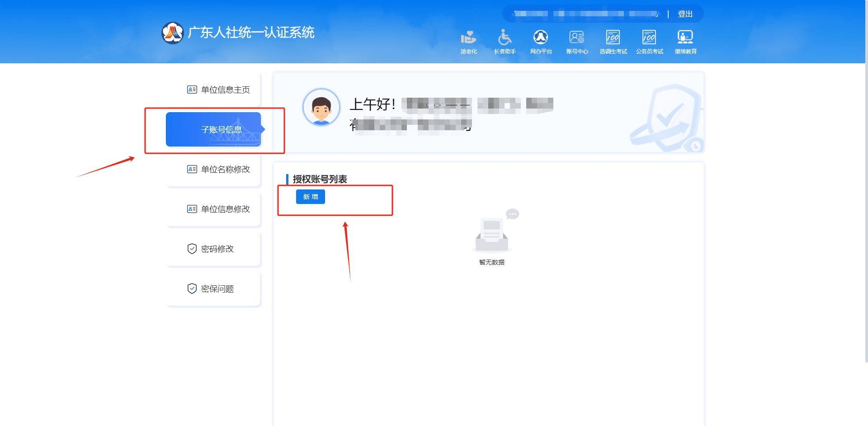
Task: Open the 继续教育 icon
Action: tap(685, 38)
